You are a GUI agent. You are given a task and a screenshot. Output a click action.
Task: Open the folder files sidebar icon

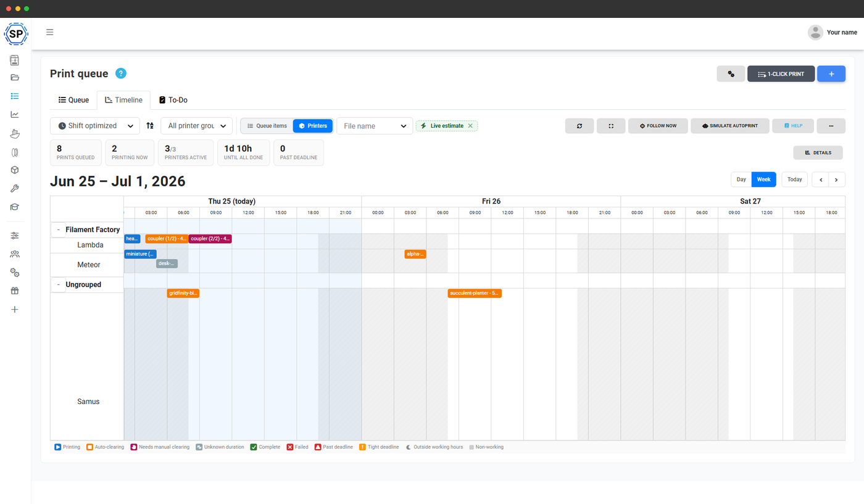coord(15,78)
